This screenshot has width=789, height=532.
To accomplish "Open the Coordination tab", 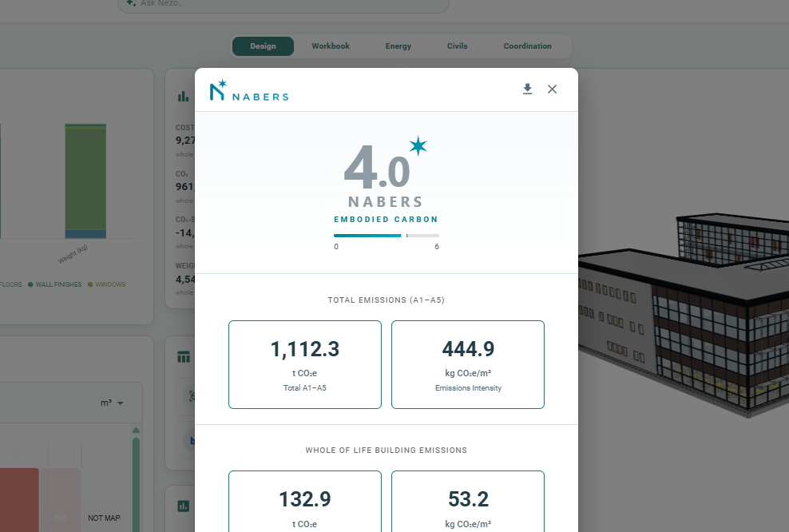I will coord(527,46).
